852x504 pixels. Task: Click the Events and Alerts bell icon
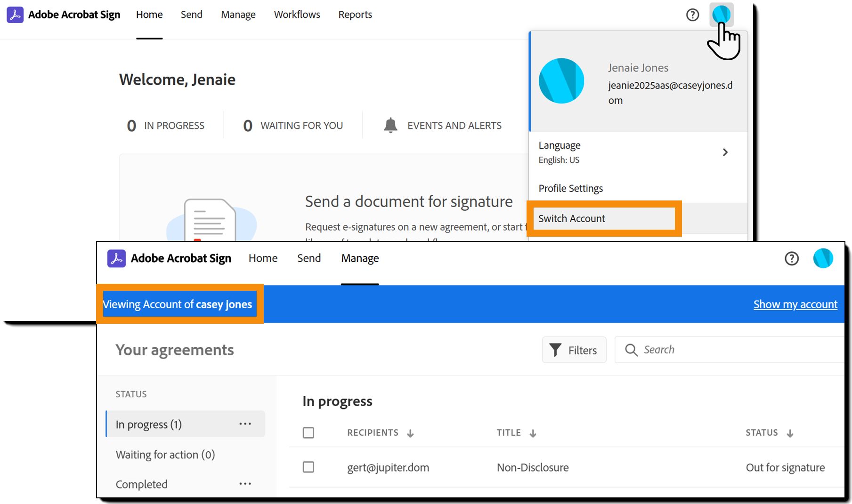tap(390, 126)
